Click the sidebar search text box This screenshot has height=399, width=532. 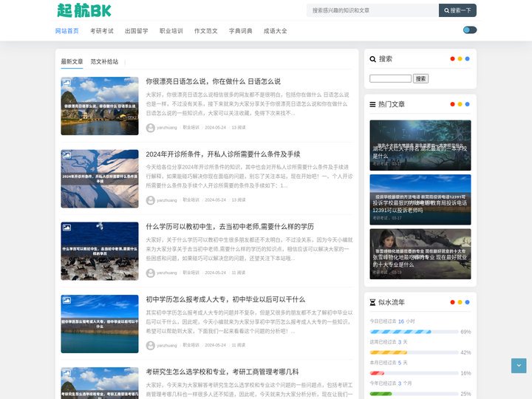click(391, 79)
